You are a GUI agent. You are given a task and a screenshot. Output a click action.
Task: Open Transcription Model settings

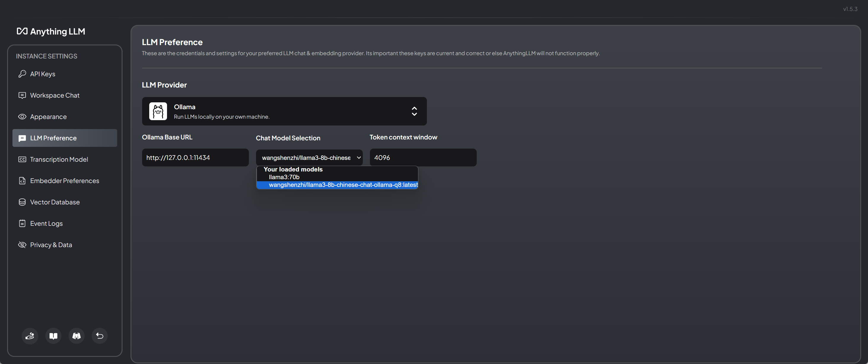click(59, 159)
